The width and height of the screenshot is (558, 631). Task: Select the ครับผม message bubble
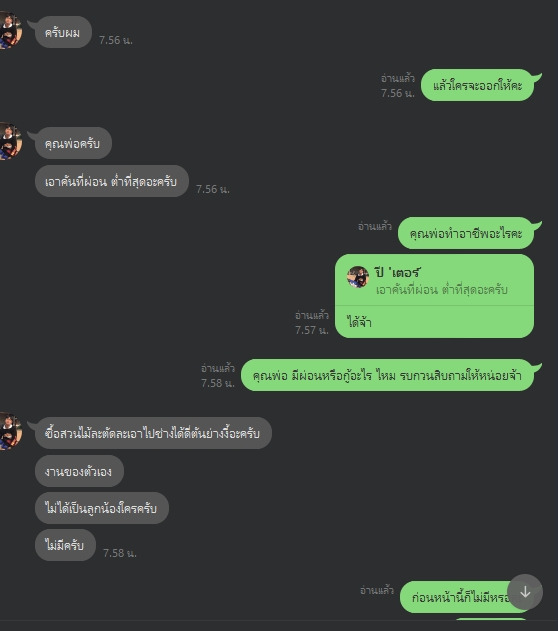pos(63,32)
